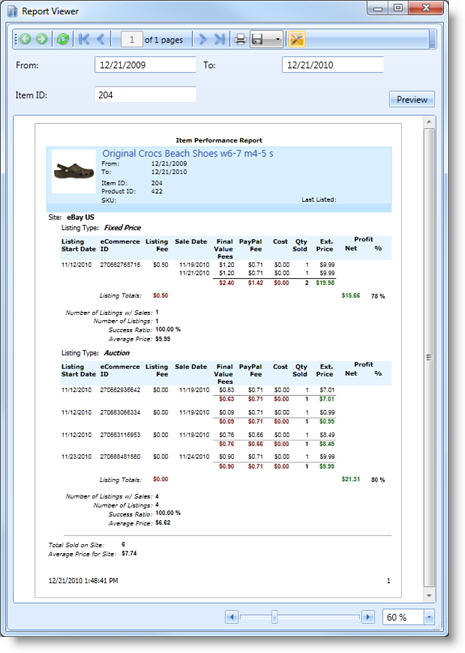Toggle the highlighted orange parameters icon
465x653 pixels.
tap(296, 40)
